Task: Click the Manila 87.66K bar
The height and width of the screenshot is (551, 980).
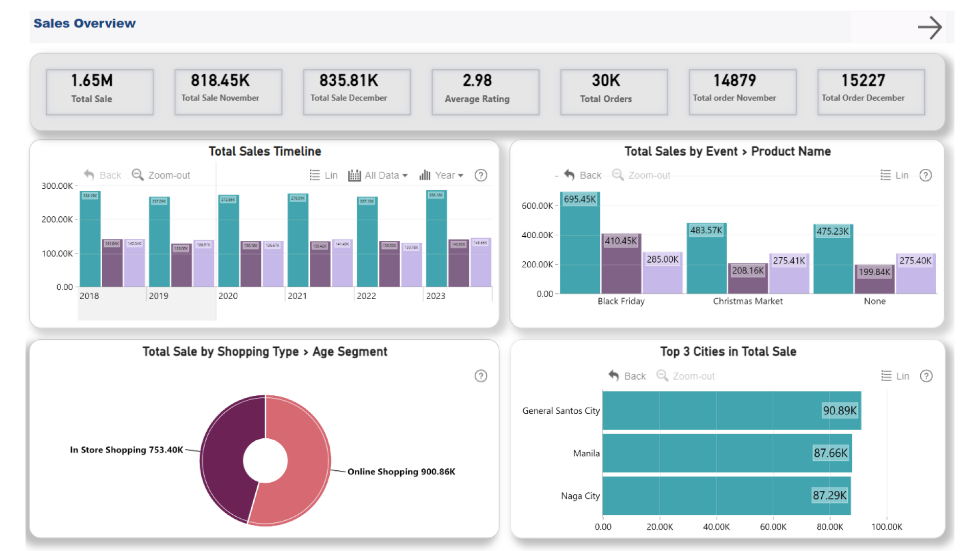Action: [x=727, y=453]
